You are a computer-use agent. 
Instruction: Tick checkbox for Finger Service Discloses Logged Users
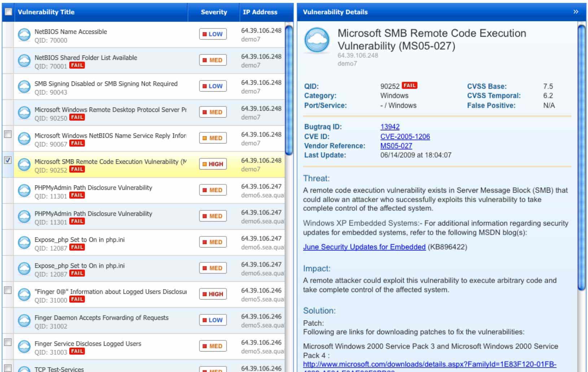[8, 342]
